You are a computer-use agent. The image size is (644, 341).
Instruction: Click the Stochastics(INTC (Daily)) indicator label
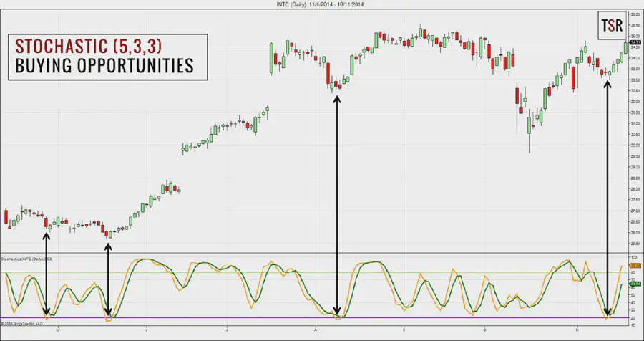[26, 259]
